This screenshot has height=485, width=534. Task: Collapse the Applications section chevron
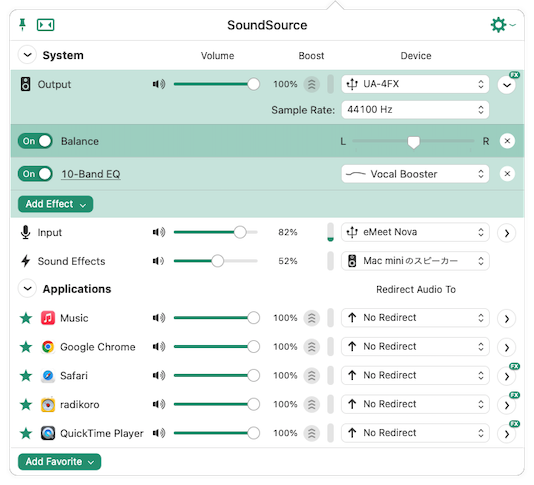(x=27, y=289)
